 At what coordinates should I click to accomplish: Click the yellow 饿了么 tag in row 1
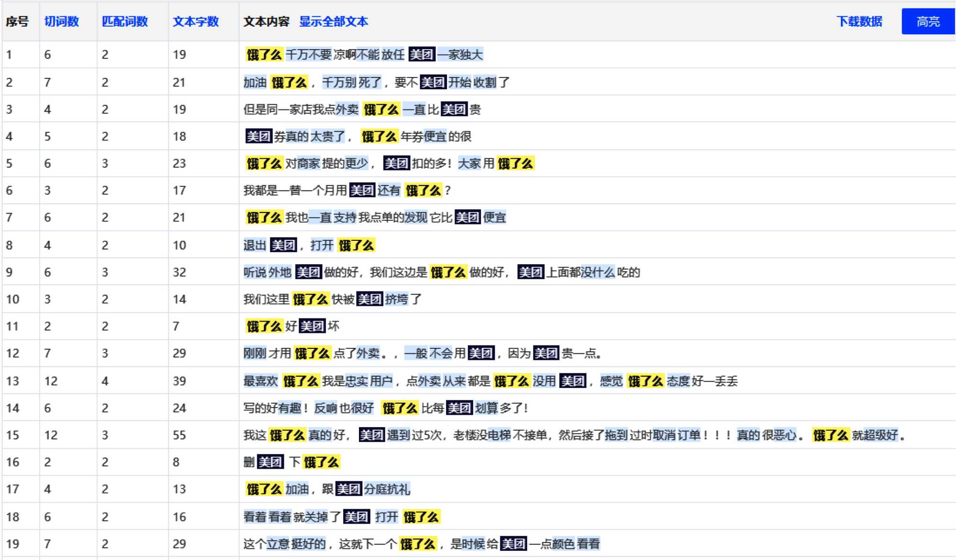coord(264,54)
